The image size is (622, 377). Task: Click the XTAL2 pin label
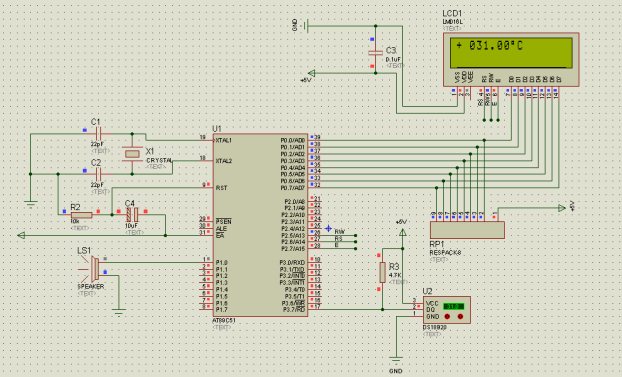pyautogui.click(x=223, y=161)
